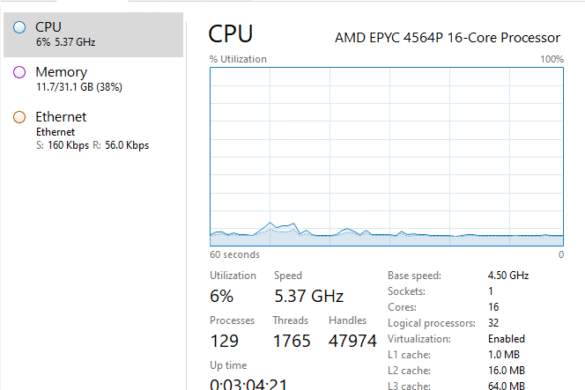Click the 5.37 GHz speed value
This screenshot has width=585, height=390.
(x=309, y=296)
